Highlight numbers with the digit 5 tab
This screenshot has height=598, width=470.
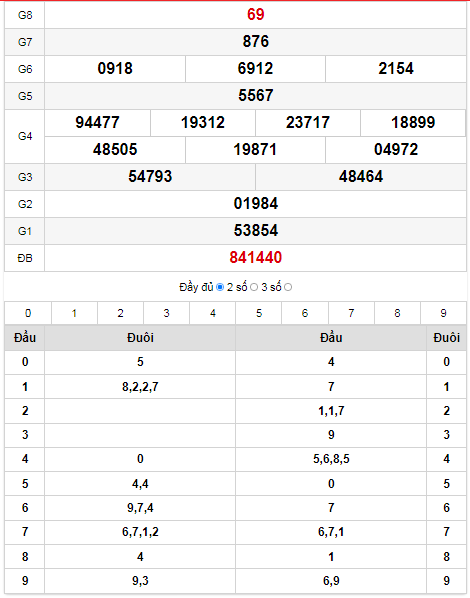(x=259, y=313)
